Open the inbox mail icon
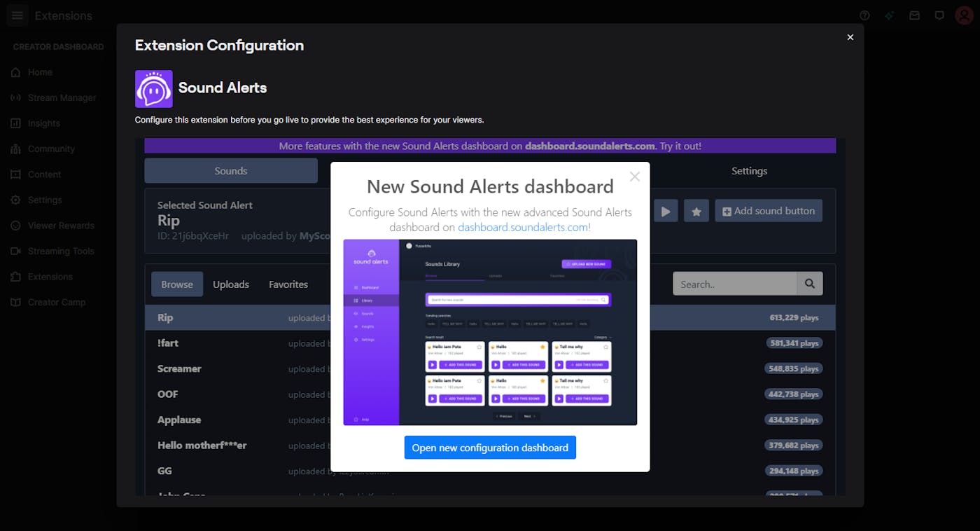This screenshot has width=980, height=531. [x=914, y=15]
